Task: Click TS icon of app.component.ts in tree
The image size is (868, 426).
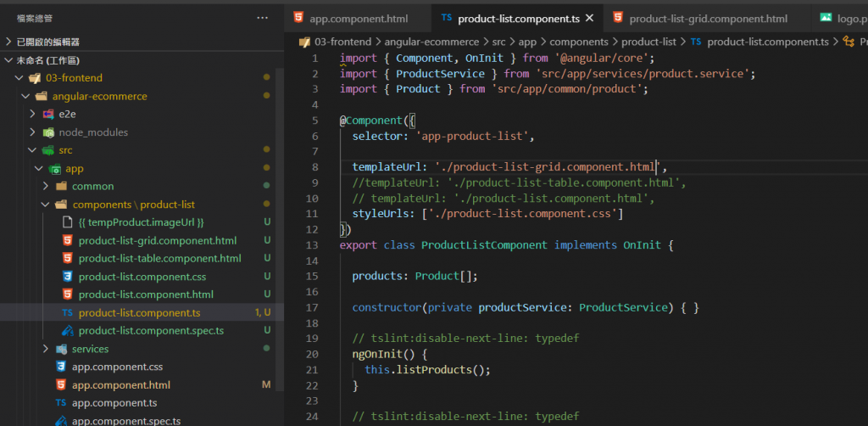Action: click(x=61, y=403)
